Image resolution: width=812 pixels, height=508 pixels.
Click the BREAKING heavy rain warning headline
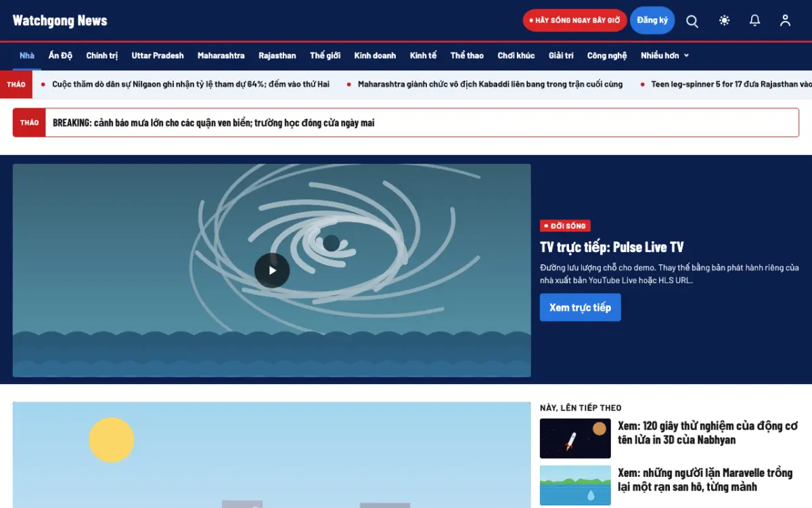[x=213, y=123]
